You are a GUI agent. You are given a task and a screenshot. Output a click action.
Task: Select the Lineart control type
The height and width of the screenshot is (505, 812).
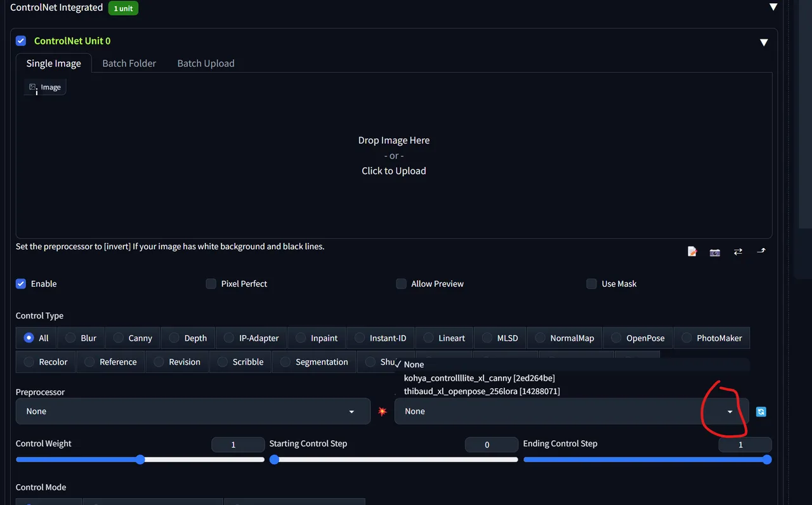coord(444,338)
